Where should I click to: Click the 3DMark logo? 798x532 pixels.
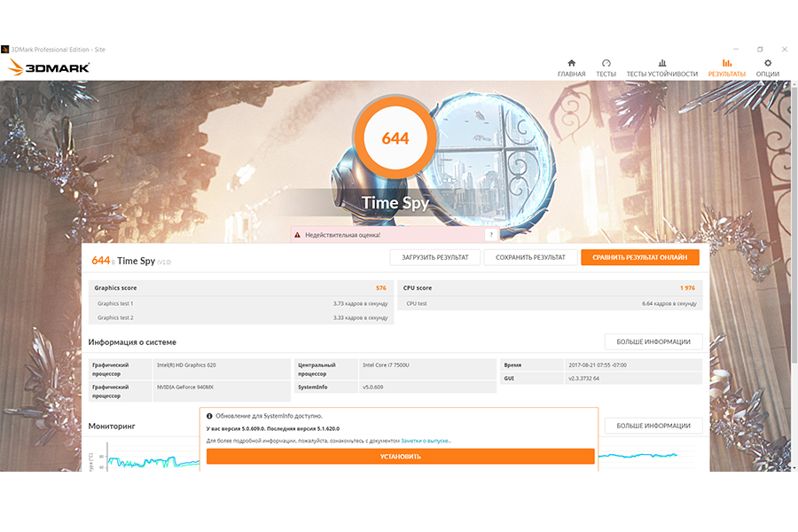click(50, 67)
